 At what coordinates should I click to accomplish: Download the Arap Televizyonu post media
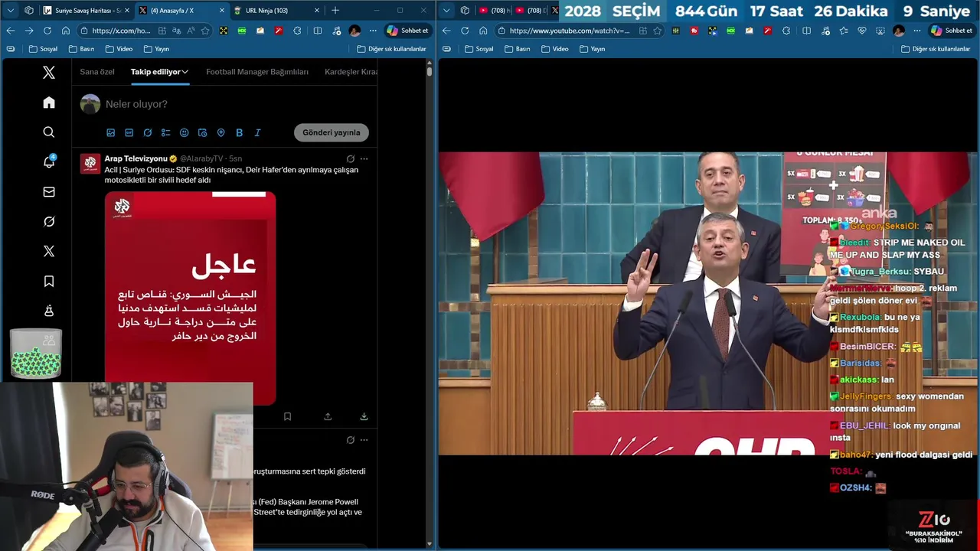364,416
